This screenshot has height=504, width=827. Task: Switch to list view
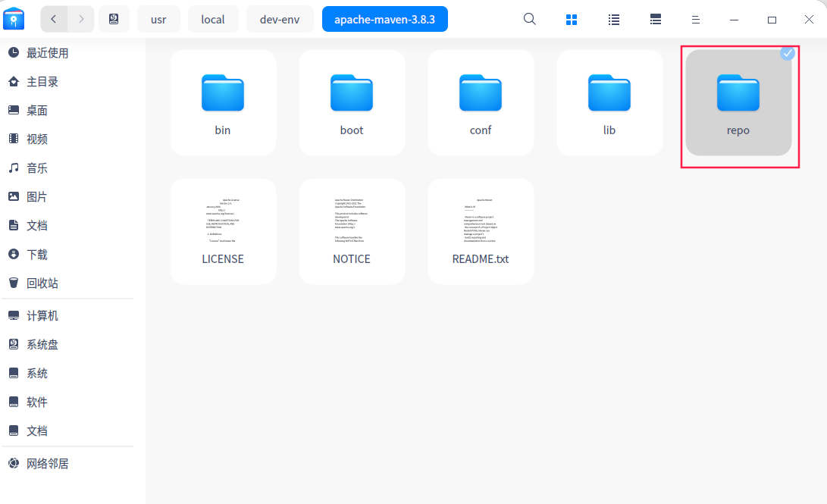tap(613, 19)
